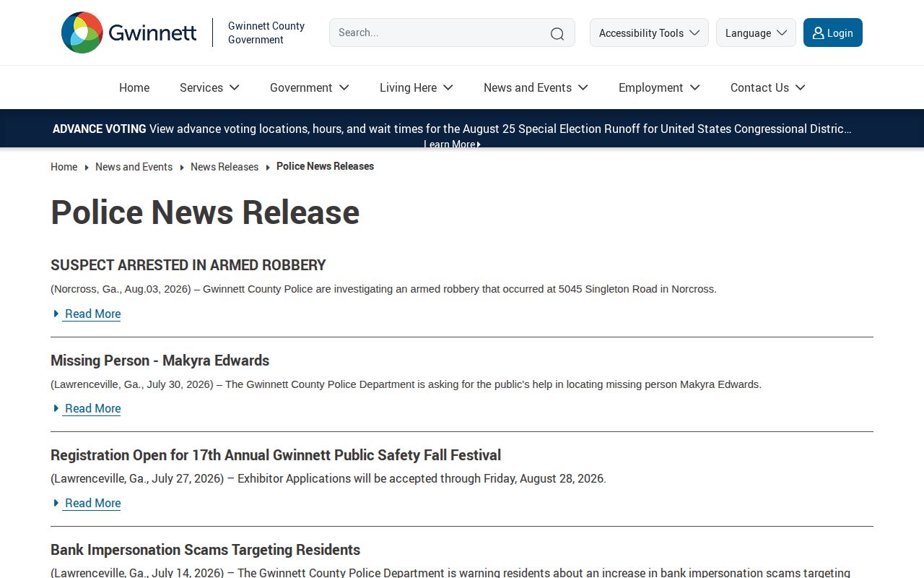Click the arrow before Fall Festival Read More
The image size is (924, 578).
tap(56, 503)
